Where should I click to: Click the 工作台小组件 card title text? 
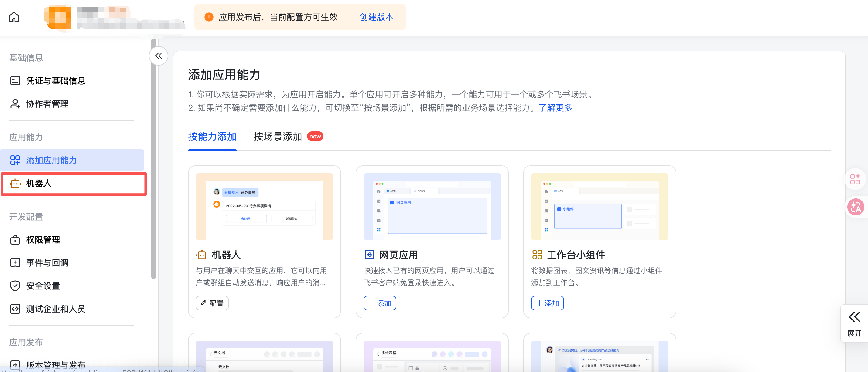tap(576, 255)
